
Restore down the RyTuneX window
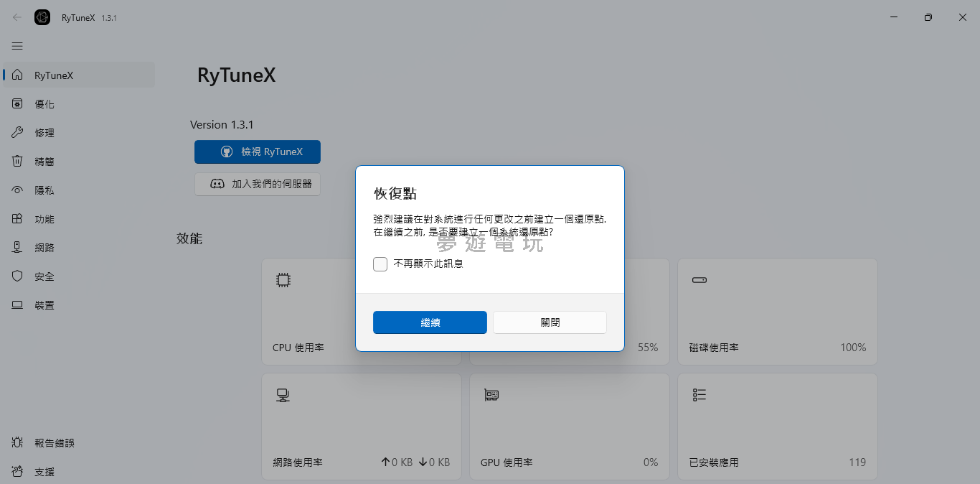coord(928,17)
